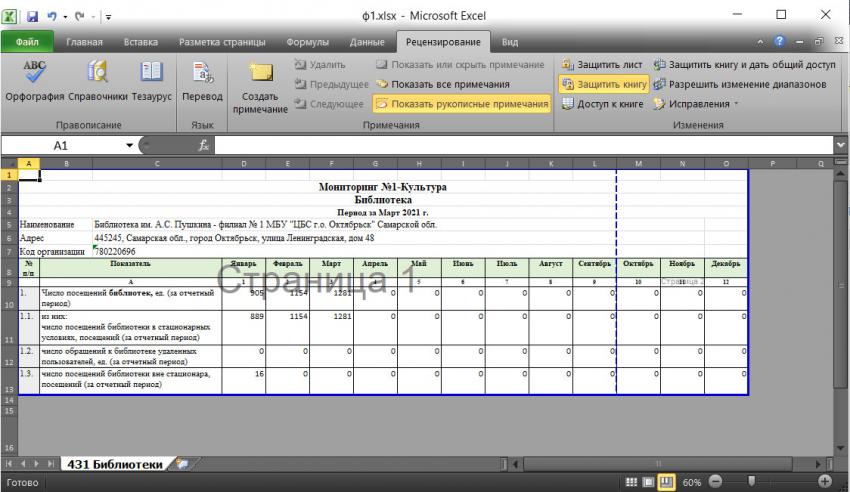Toggle Показать рукописные примечания
Viewport: 850px width, 492px height.
coord(462,103)
